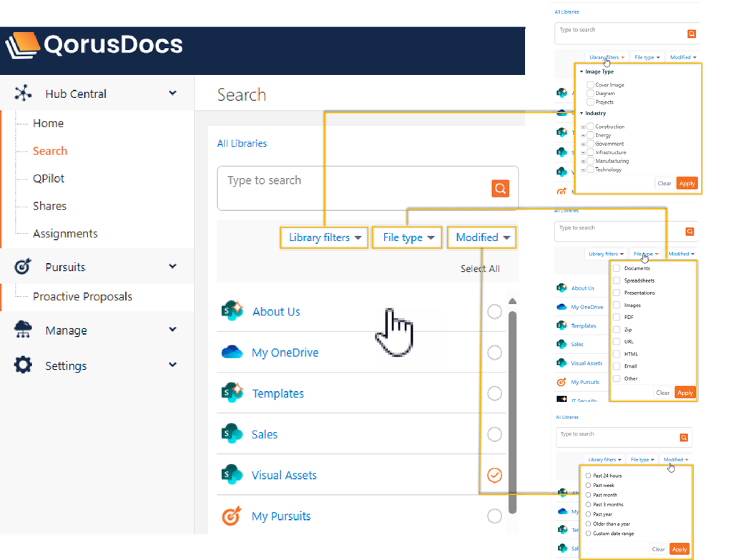Click the My OneDrive cloud icon
The height and width of the screenshot is (560, 751).
coord(232,353)
